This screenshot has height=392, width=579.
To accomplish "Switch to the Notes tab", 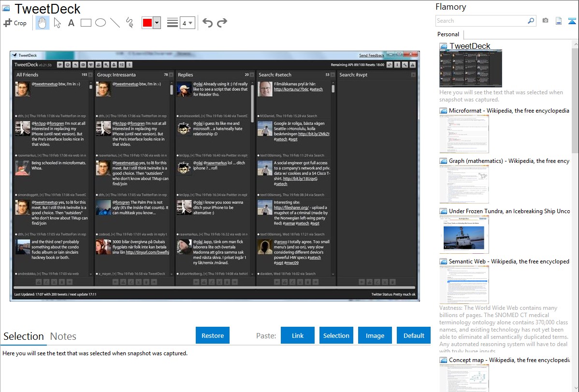I will (63, 336).
